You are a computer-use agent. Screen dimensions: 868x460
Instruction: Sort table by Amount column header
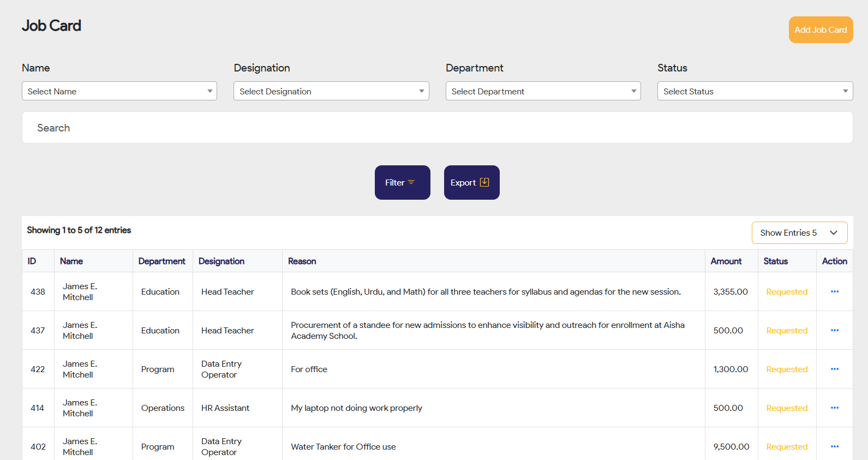pos(726,261)
